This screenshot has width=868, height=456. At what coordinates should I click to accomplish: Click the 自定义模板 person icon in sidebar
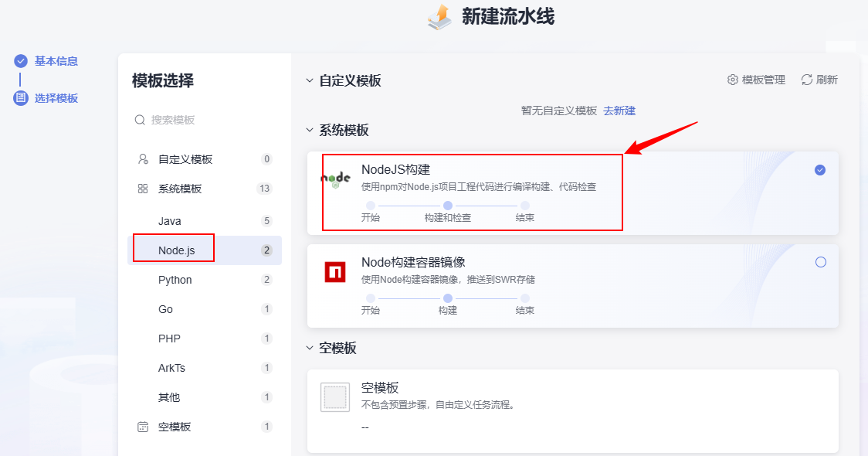pyautogui.click(x=143, y=159)
